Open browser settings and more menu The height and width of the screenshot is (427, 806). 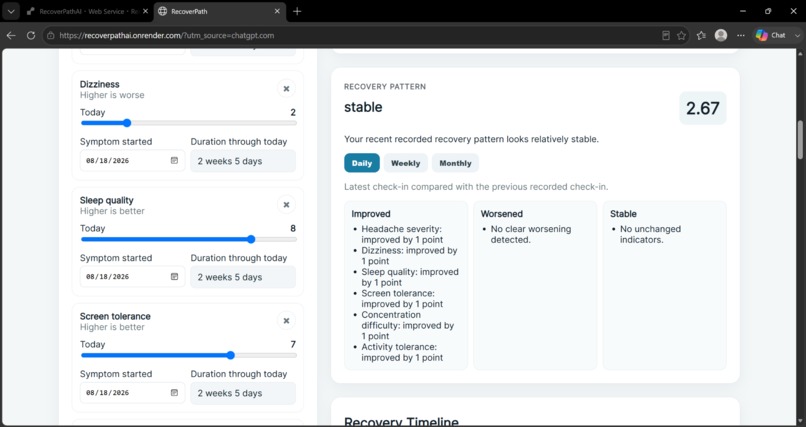point(741,35)
